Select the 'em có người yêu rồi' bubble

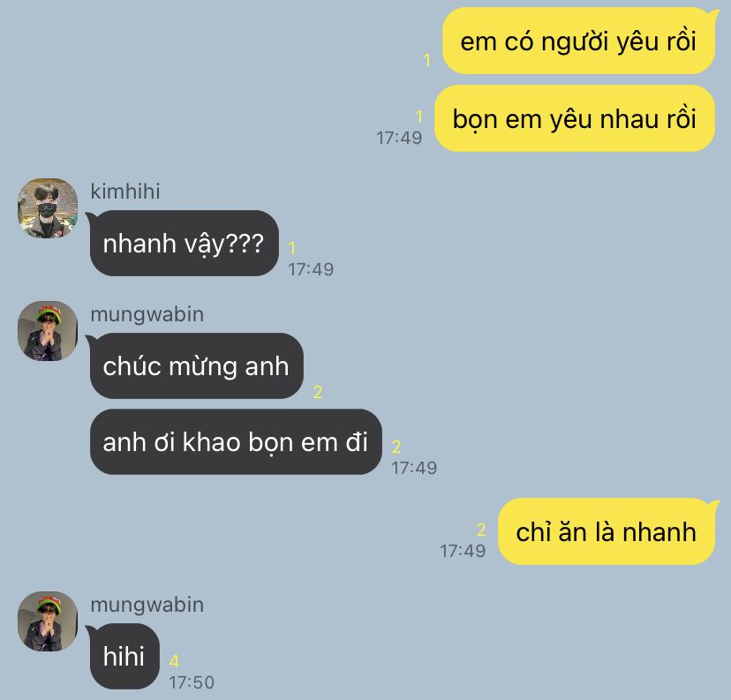click(x=578, y=41)
